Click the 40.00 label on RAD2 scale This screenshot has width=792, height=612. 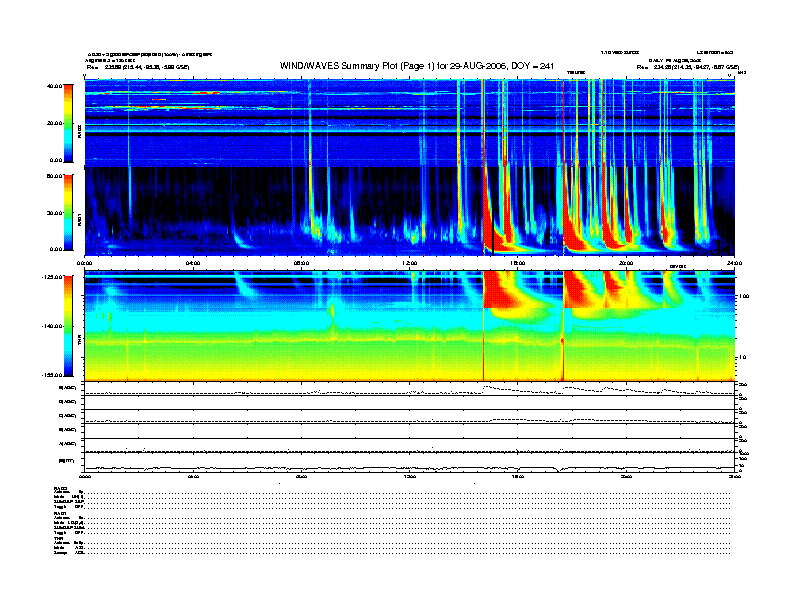[x=55, y=86]
